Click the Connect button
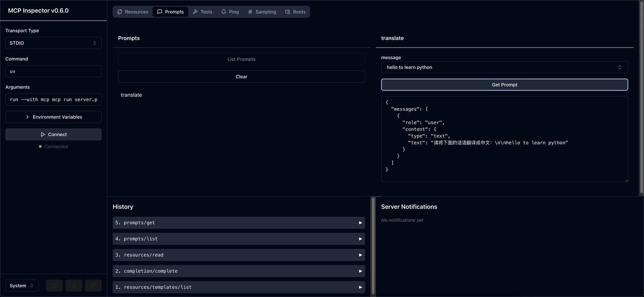The width and height of the screenshot is (644, 297). [53, 134]
